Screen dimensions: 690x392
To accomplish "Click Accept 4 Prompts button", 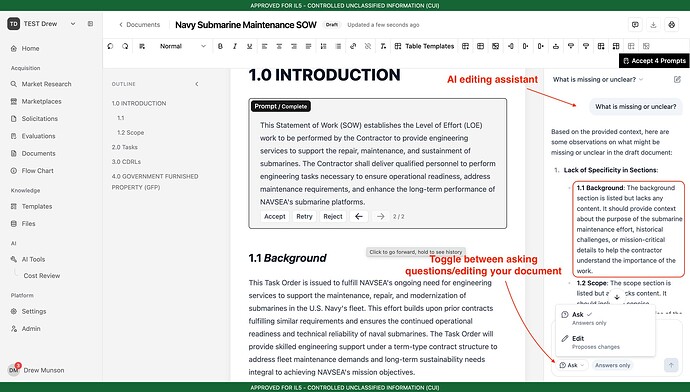I will 654,61.
